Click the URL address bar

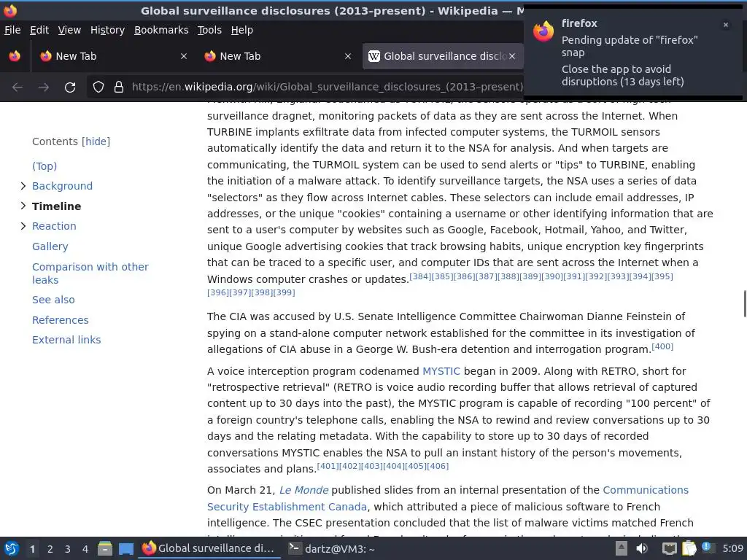[328, 87]
